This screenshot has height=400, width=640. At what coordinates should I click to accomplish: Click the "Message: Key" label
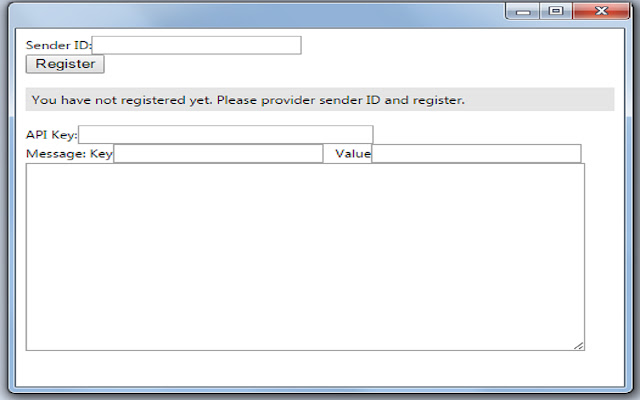pyautogui.click(x=69, y=154)
